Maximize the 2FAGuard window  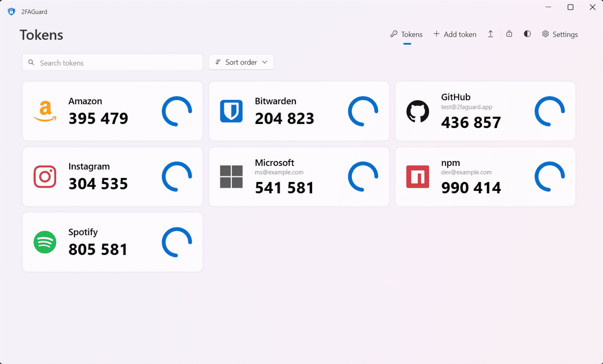click(x=570, y=7)
